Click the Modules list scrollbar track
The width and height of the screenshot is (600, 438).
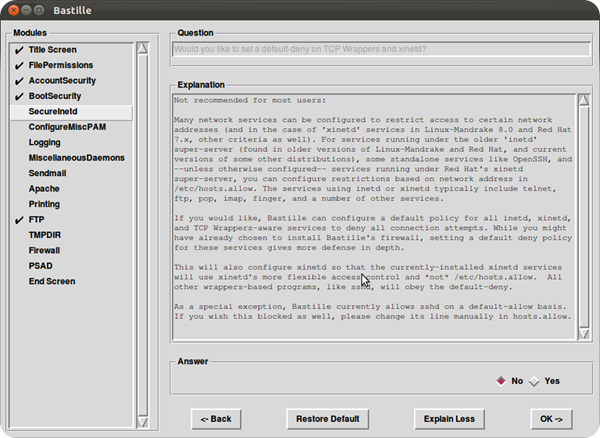[142, 235]
